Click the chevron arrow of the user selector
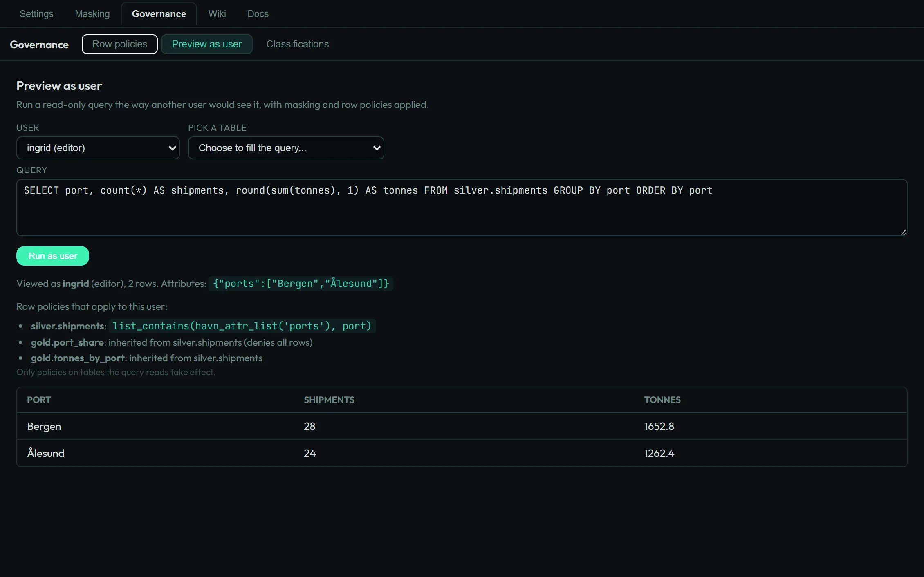 point(172,148)
